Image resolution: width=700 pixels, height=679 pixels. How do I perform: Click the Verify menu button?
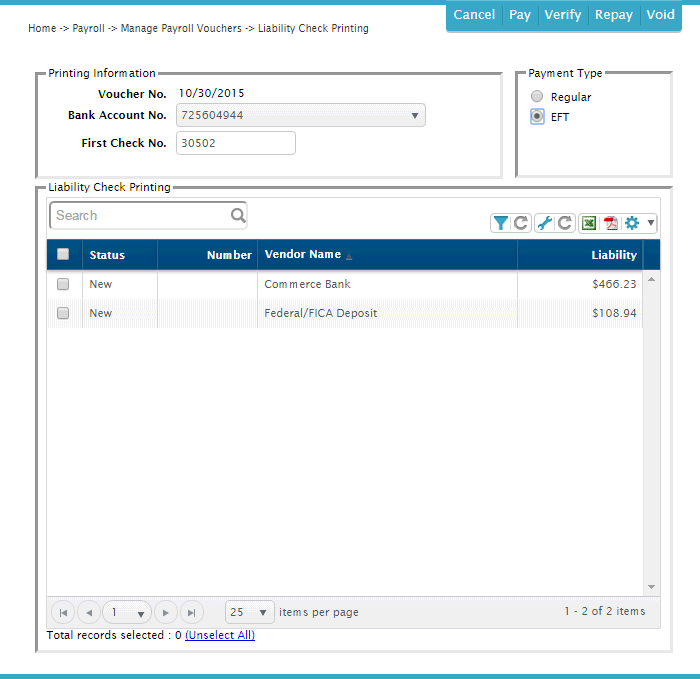tap(563, 15)
